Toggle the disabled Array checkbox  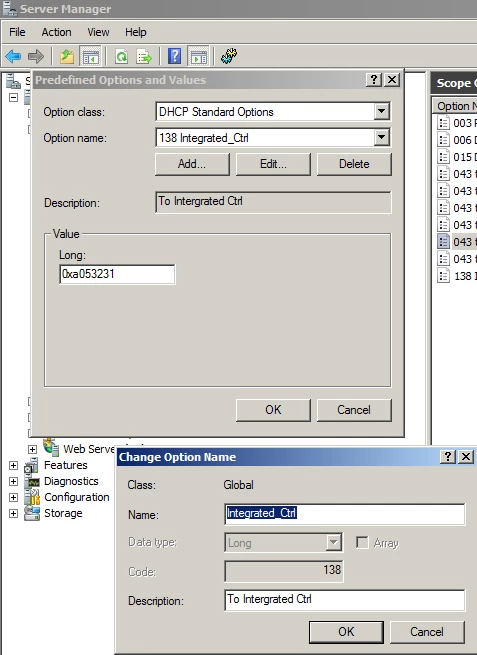pyautogui.click(x=362, y=543)
